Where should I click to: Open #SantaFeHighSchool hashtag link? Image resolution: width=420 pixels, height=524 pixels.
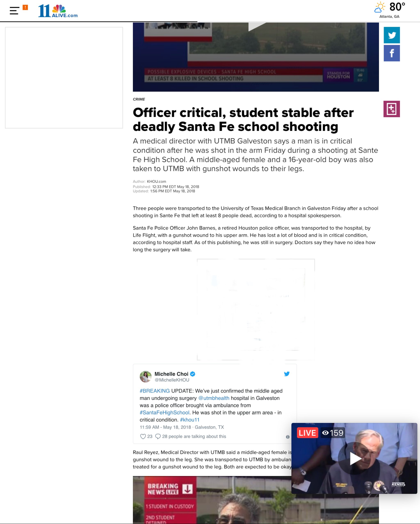pyautogui.click(x=164, y=412)
